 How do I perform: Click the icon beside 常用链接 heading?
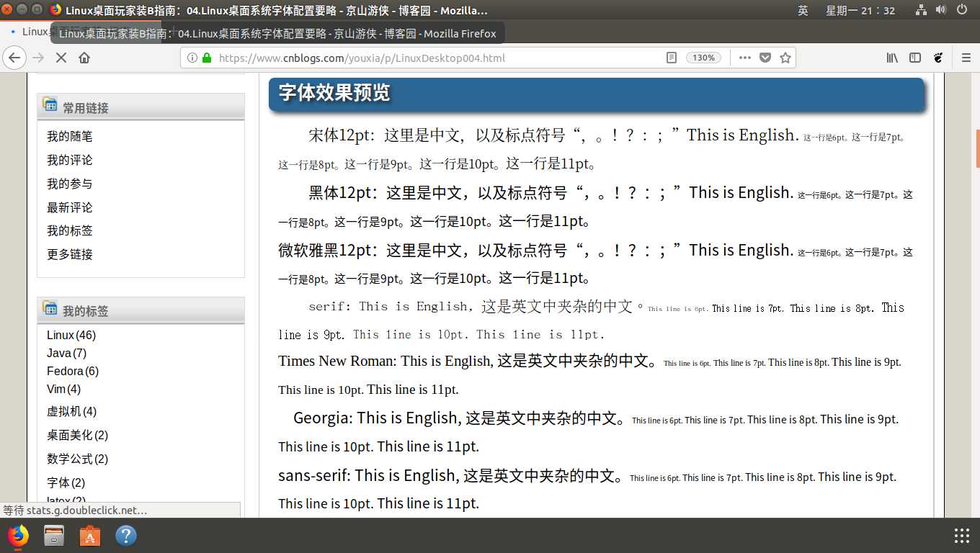(x=50, y=104)
